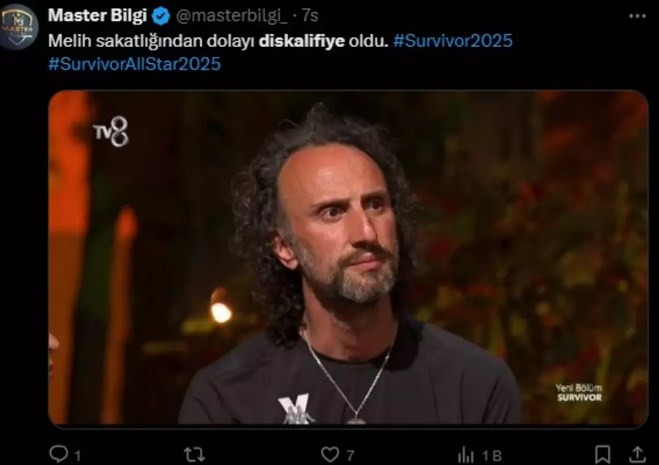Bookmark the Master Bilgi tweet

[603, 454]
